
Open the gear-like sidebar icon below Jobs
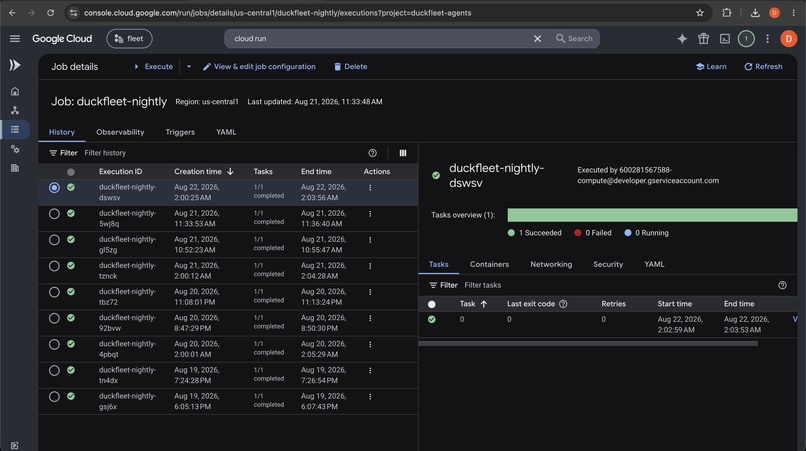[15, 149]
